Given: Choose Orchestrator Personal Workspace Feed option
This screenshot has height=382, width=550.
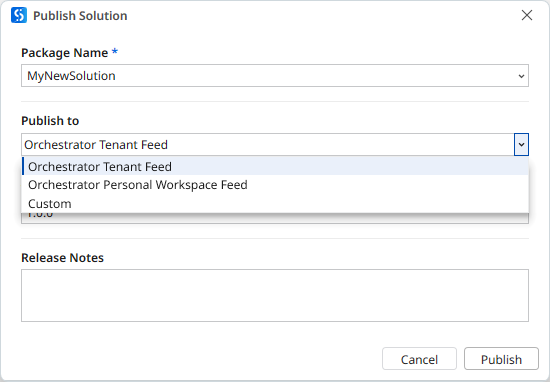Looking at the screenshot, I should click(275, 185).
